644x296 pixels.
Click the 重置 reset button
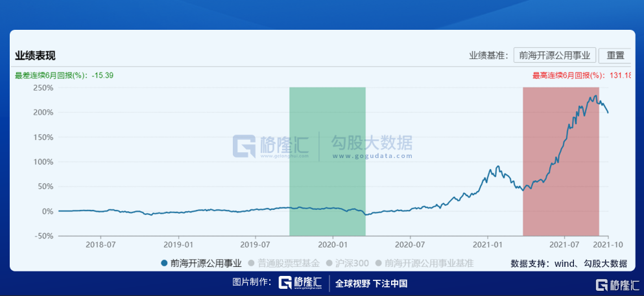(x=615, y=55)
